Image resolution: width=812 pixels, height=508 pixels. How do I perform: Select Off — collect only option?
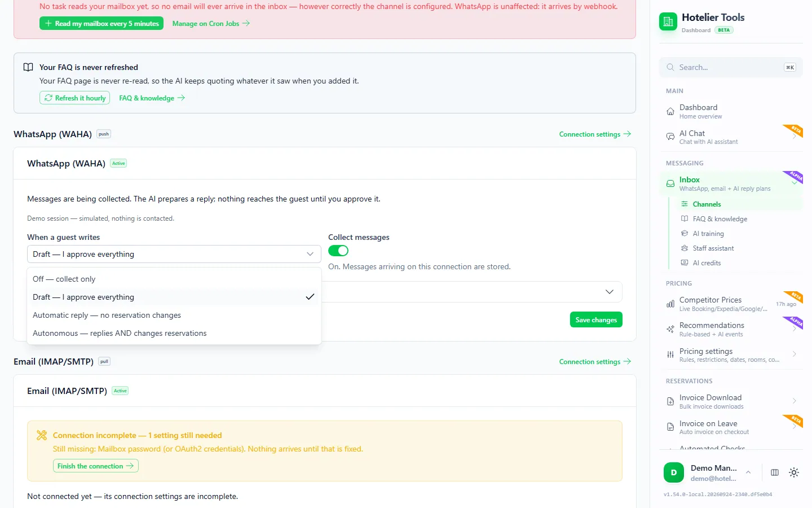point(174,279)
